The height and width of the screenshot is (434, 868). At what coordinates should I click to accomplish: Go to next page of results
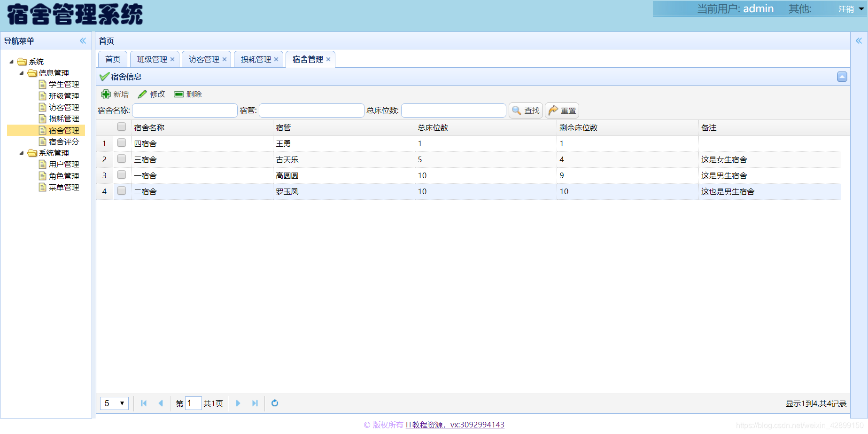238,403
